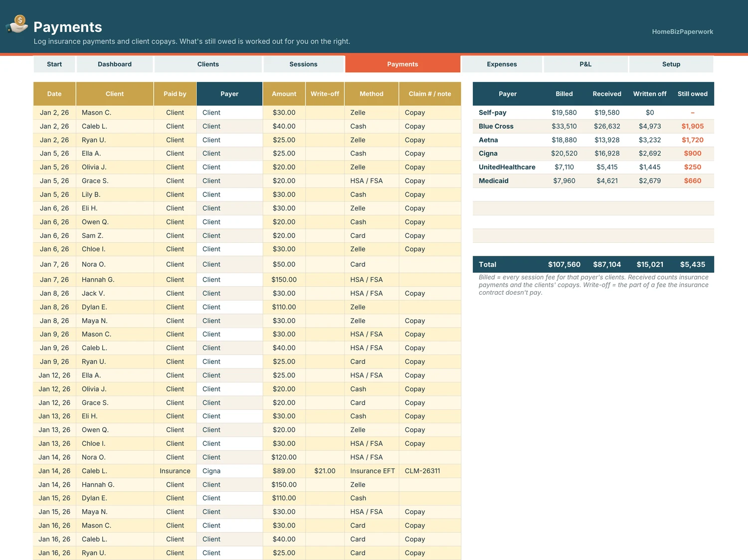Click the coin-in-hand Payments logo icon
The width and height of the screenshot is (748, 560).
click(17, 24)
